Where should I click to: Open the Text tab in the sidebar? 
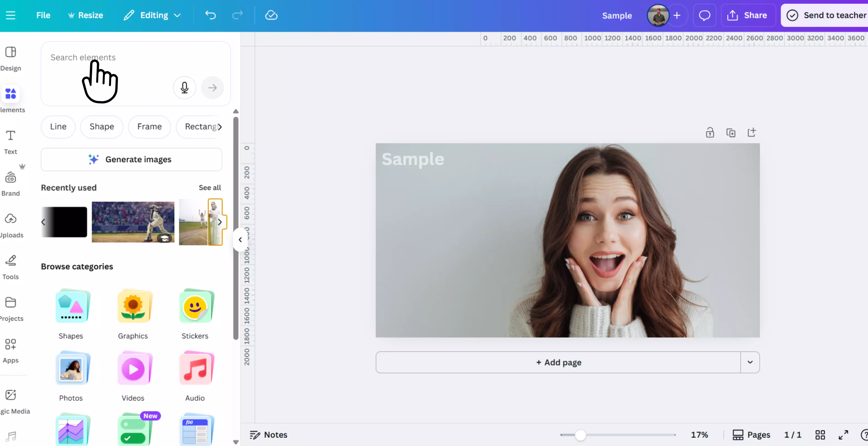pyautogui.click(x=11, y=142)
